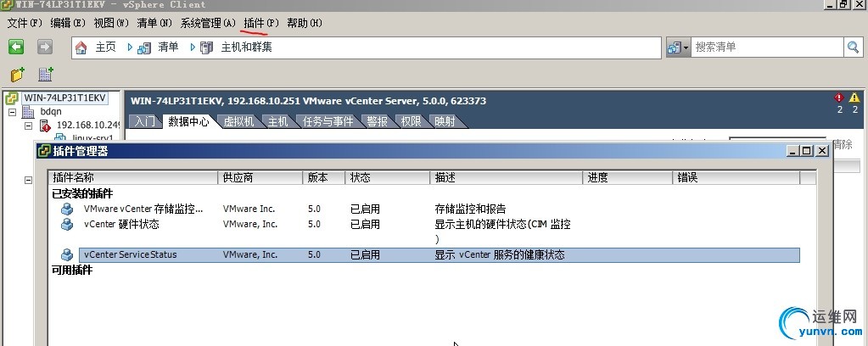Image resolution: width=868 pixels, height=346 pixels.
Task: Click 主页 in the breadcrumb bar
Action: (105, 47)
